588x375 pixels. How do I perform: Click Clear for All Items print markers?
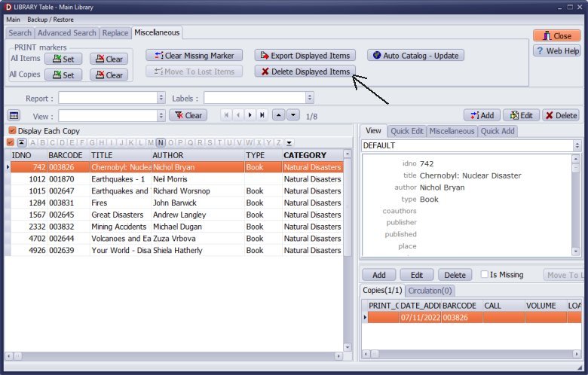109,59
